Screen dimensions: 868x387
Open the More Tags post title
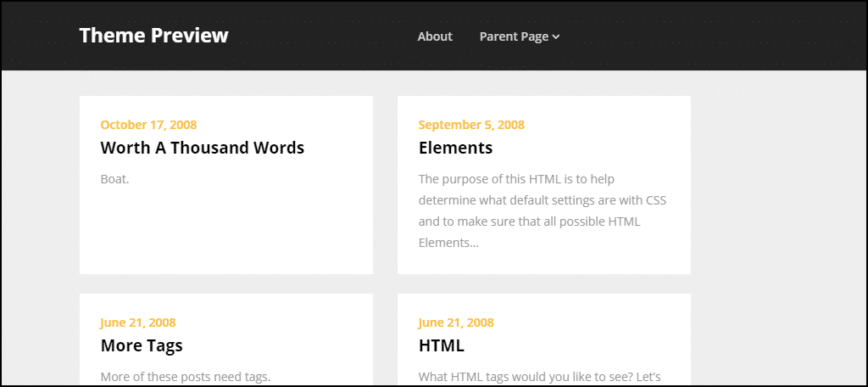[142, 345]
